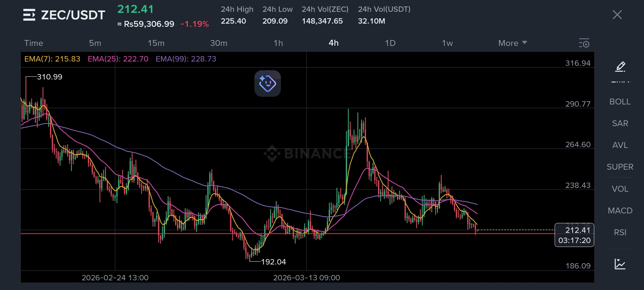Select the 1h interval
Screen dimensions: 644x290
[x=278, y=43]
